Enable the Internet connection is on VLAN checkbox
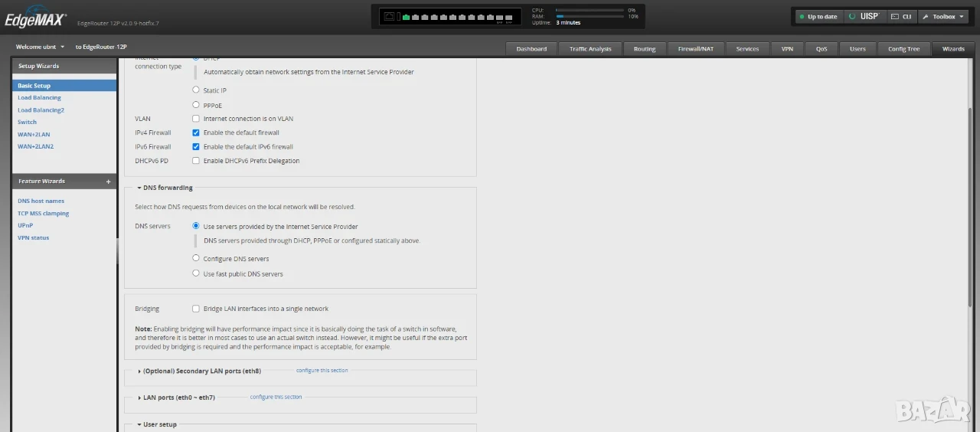980x432 pixels. [x=196, y=119]
